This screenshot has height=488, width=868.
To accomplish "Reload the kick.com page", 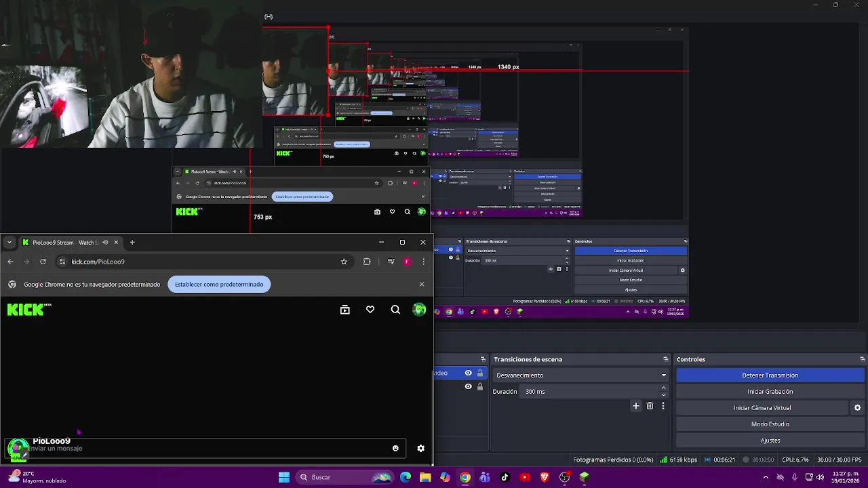I will point(43,262).
